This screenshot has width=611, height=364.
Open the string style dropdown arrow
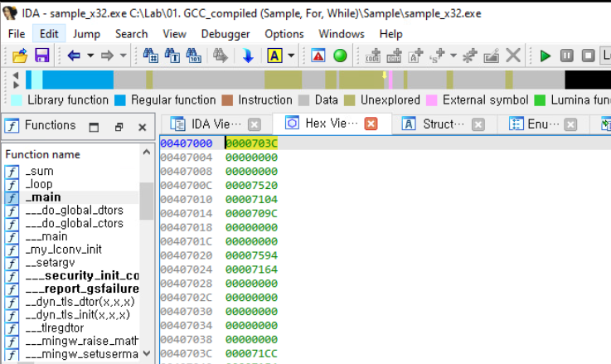tap(453, 56)
